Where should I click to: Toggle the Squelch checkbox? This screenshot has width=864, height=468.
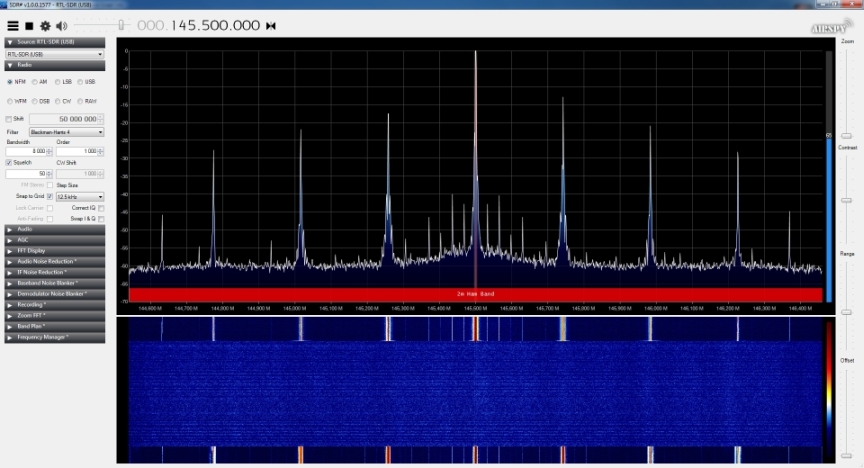pyautogui.click(x=10, y=162)
